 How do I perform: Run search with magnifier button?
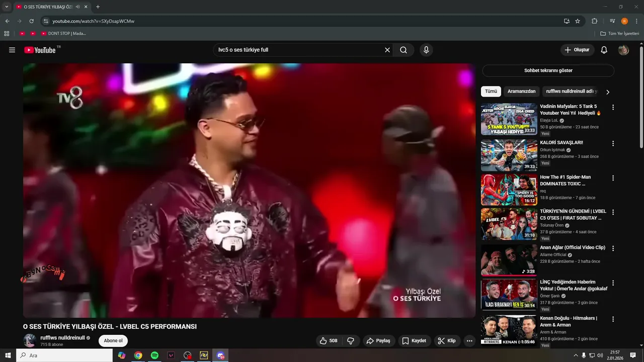pyautogui.click(x=404, y=50)
